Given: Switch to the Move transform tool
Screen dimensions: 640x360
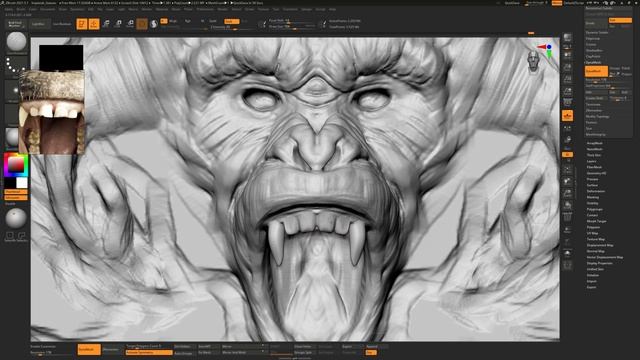Looking at the screenshot, I should tap(106, 24).
